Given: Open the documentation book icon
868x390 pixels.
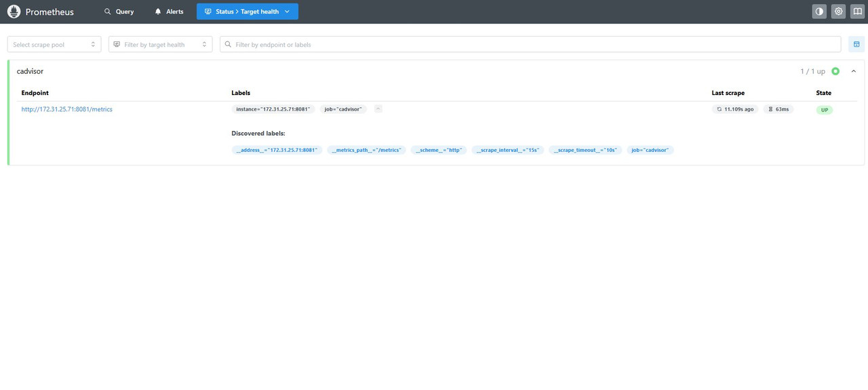Looking at the screenshot, I should (x=857, y=12).
